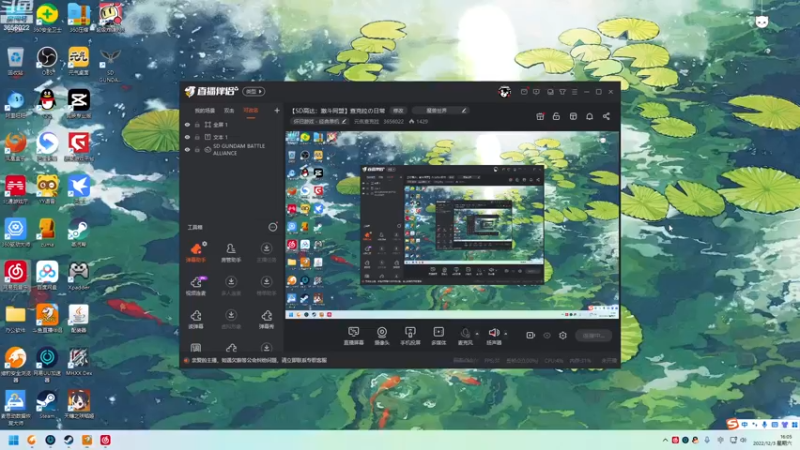
Task: Click the cat widget at screen top right
Action: pyautogui.click(x=762, y=22)
